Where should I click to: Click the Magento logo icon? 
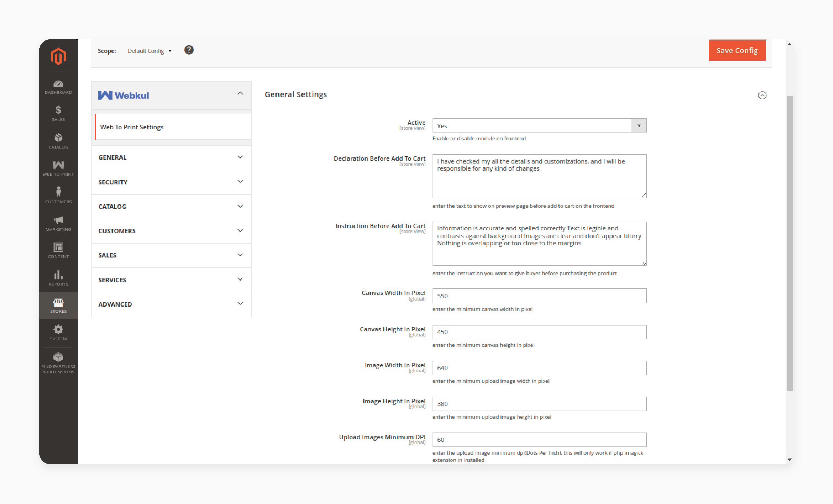coord(58,56)
